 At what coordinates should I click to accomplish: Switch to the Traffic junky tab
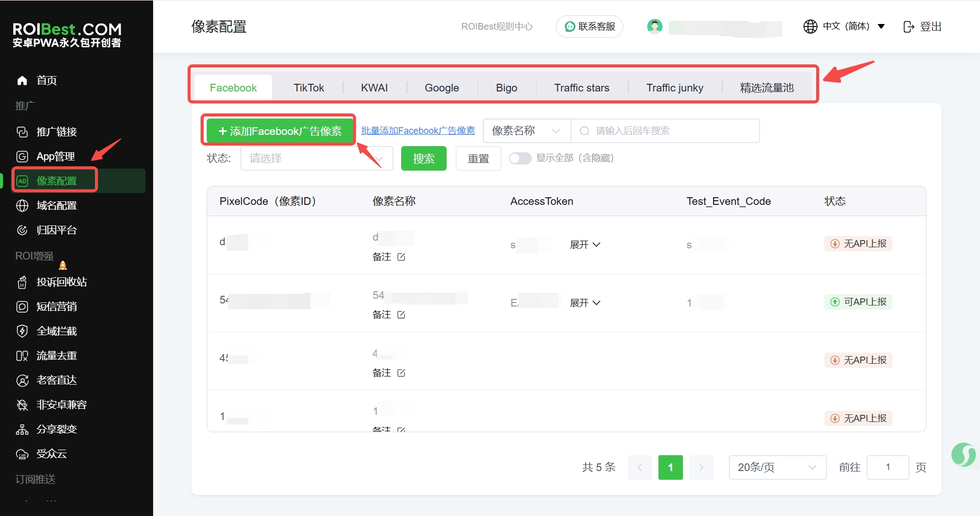pyautogui.click(x=675, y=88)
